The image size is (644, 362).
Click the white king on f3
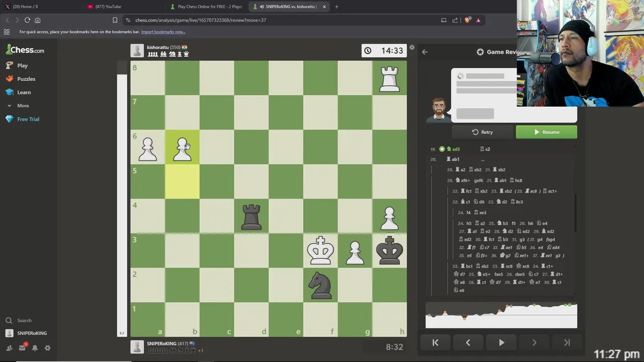pos(320,250)
